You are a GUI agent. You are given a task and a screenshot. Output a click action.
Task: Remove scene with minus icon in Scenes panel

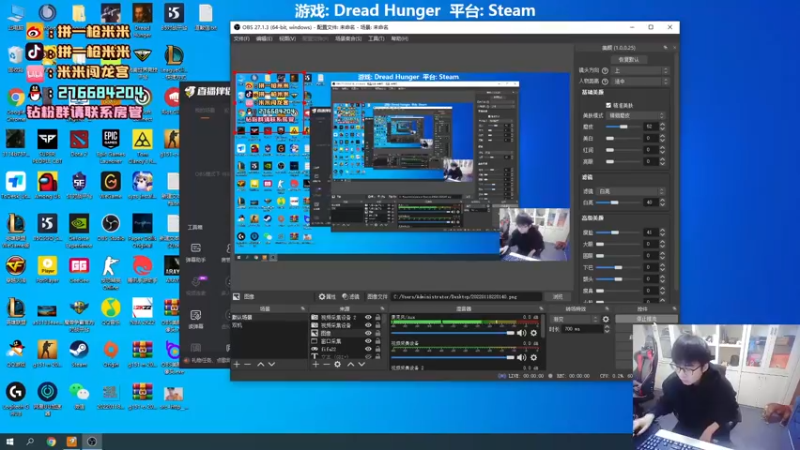[x=247, y=364]
